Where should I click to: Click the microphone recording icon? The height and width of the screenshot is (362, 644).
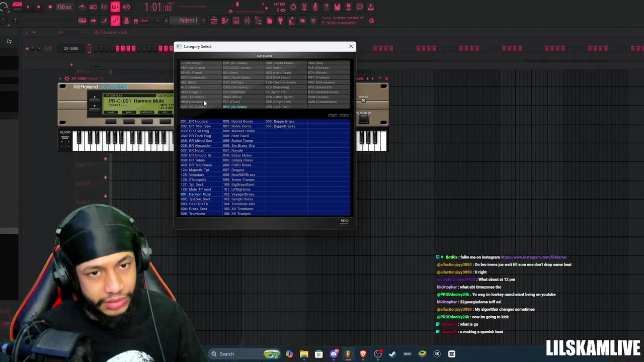pyautogui.click(x=315, y=7)
